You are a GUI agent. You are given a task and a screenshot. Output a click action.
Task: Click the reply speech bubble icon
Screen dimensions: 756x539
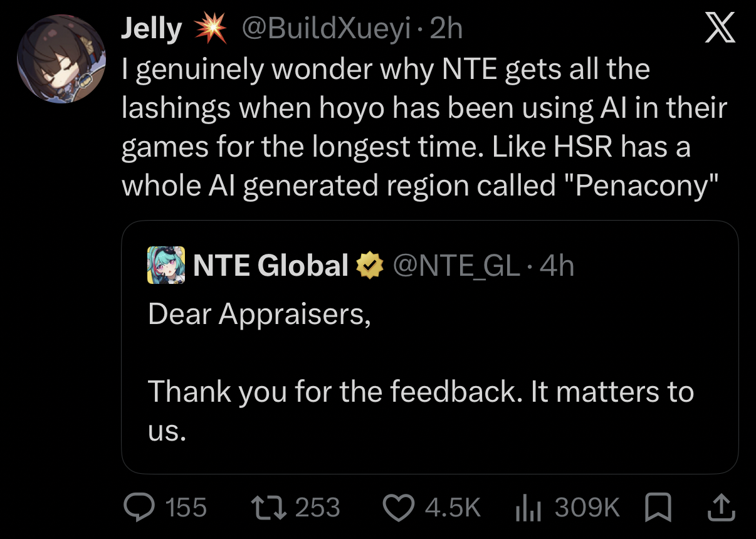tap(139, 507)
